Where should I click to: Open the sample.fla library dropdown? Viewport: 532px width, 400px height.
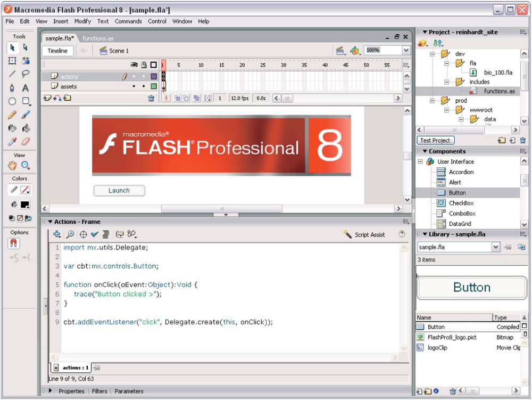pos(495,247)
